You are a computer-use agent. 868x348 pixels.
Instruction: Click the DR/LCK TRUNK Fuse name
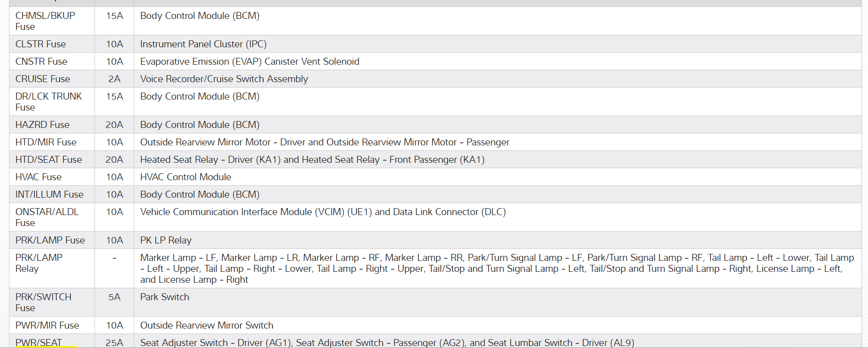pyautogui.click(x=48, y=102)
